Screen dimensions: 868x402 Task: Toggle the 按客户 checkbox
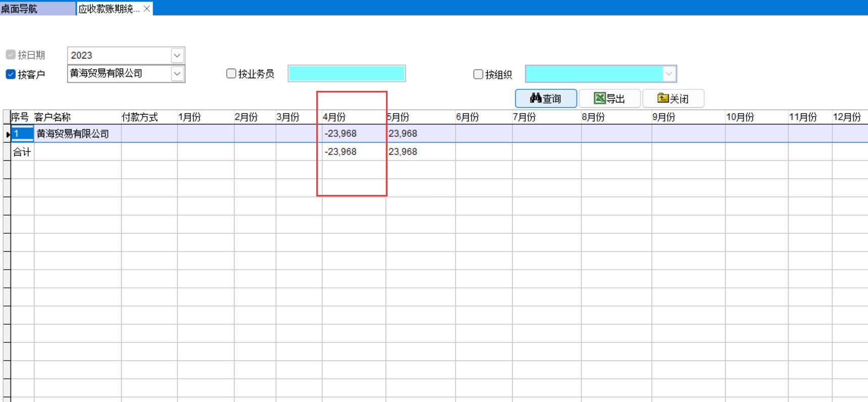pyautogui.click(x=11, y=74)
